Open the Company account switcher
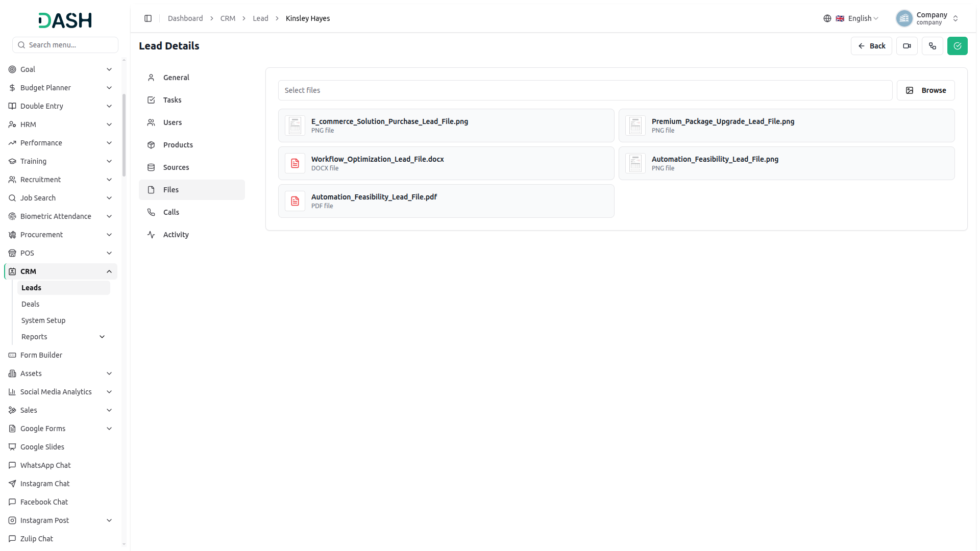The image size is (980, 551). tap(927, 18)
